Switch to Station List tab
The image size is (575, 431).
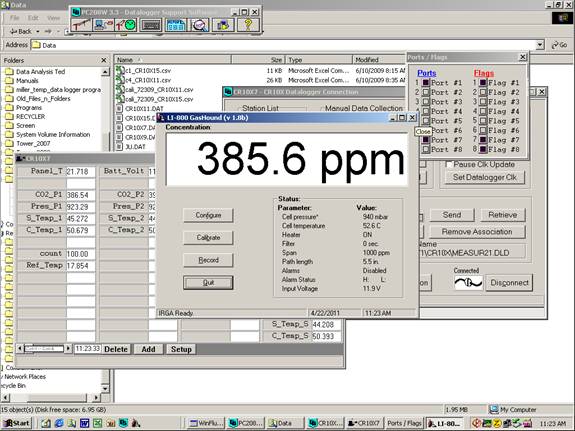(x=260, y=108)
